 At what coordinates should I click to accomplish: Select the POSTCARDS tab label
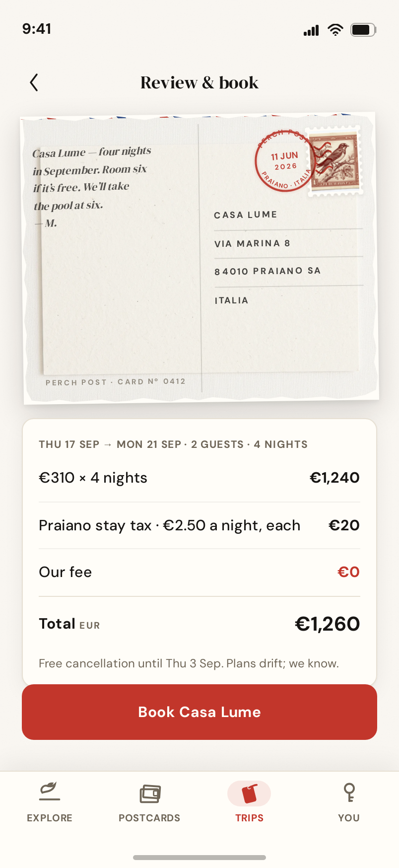click(149, 818)
